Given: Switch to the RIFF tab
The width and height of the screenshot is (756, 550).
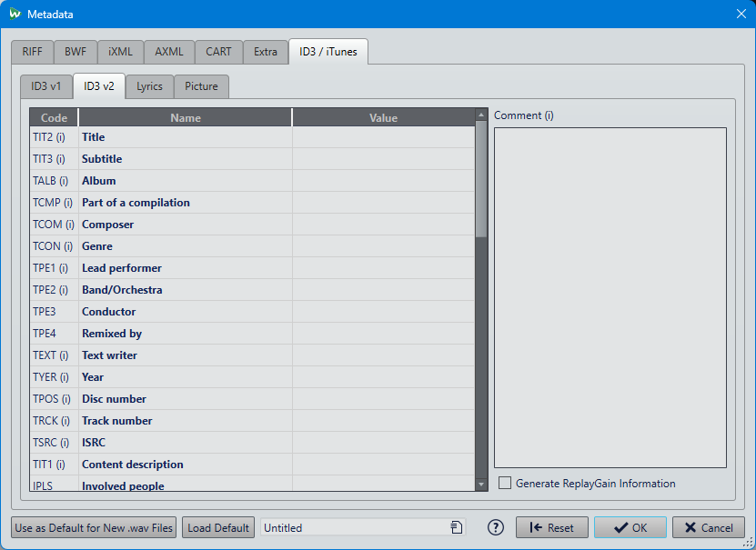Looking at the screenshot, I should (x=33, y=52).
